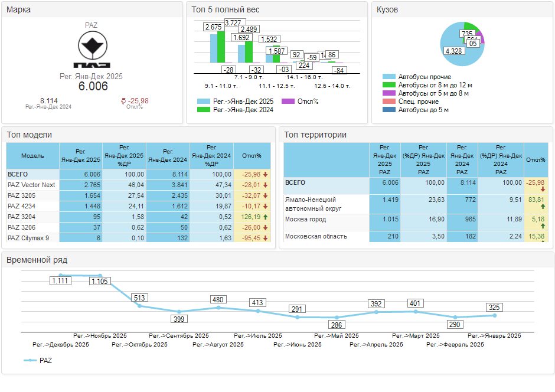Click the green up arrow for Ямало-Ненецкий округ
This screenshot has width=555, height=392.
(x=543, y=207)
